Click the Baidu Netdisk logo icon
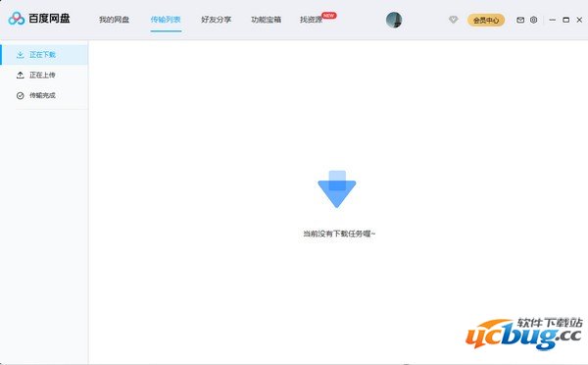The image size is (588, 365). [16, 19]
